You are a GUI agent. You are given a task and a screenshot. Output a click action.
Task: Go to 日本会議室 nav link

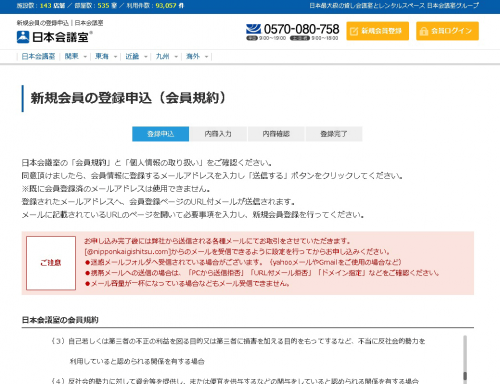[x=38, y=56]
